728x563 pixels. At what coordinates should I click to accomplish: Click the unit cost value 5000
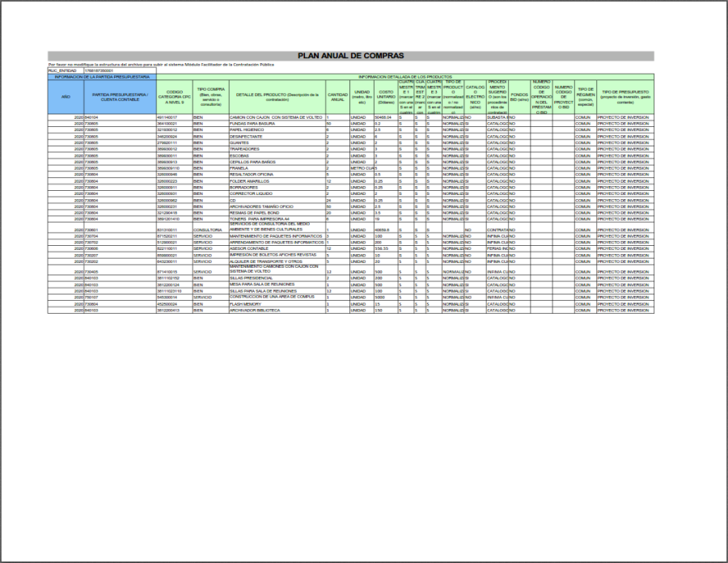pyautogui.click(x=386, y=297)
